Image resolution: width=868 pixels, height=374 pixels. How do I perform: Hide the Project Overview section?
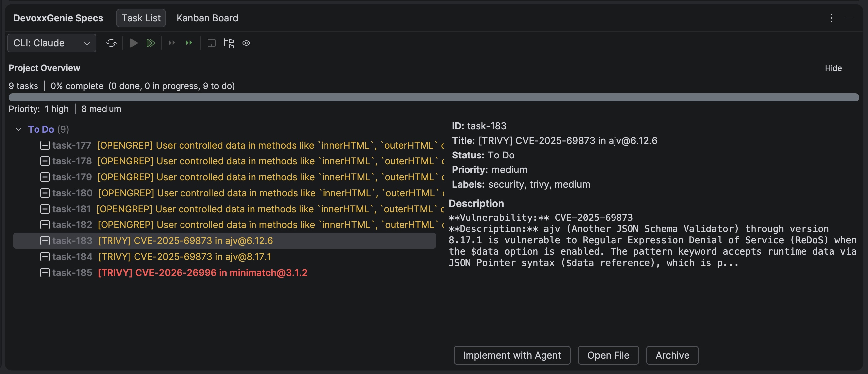(x=833, y=68)
